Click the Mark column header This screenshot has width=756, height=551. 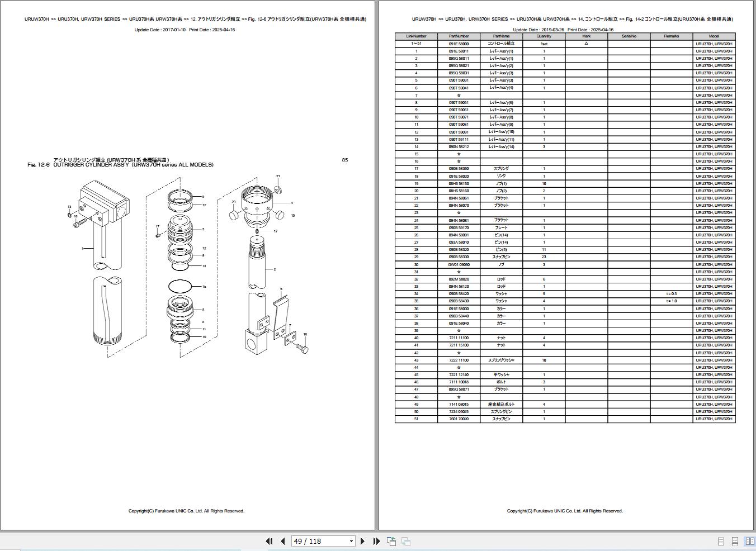[586, 36]
